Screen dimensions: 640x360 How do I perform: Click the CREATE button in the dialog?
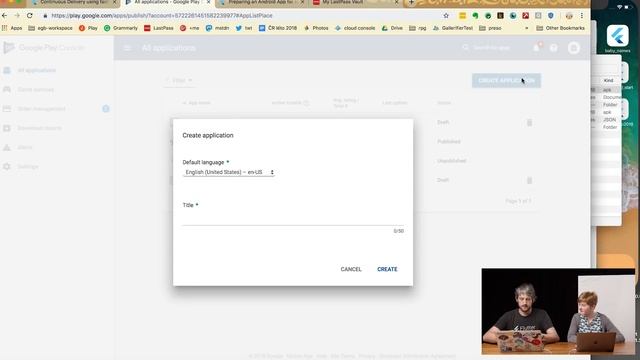387,269
